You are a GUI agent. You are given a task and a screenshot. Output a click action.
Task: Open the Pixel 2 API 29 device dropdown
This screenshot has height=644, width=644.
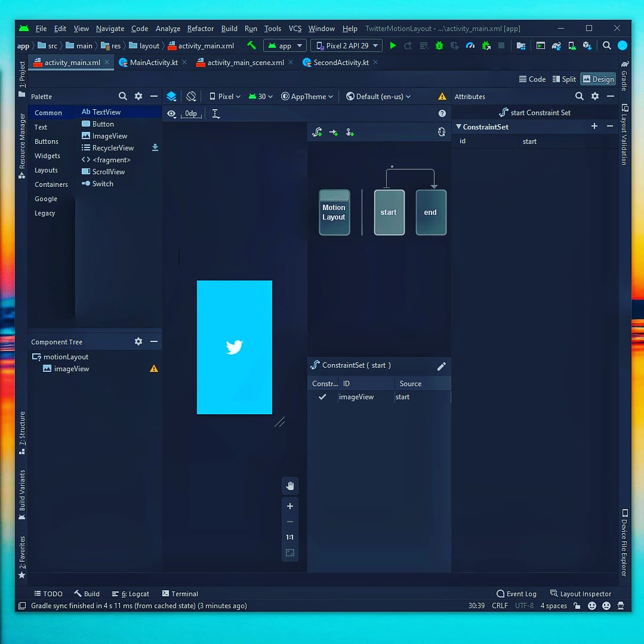(x=347, y=45)
